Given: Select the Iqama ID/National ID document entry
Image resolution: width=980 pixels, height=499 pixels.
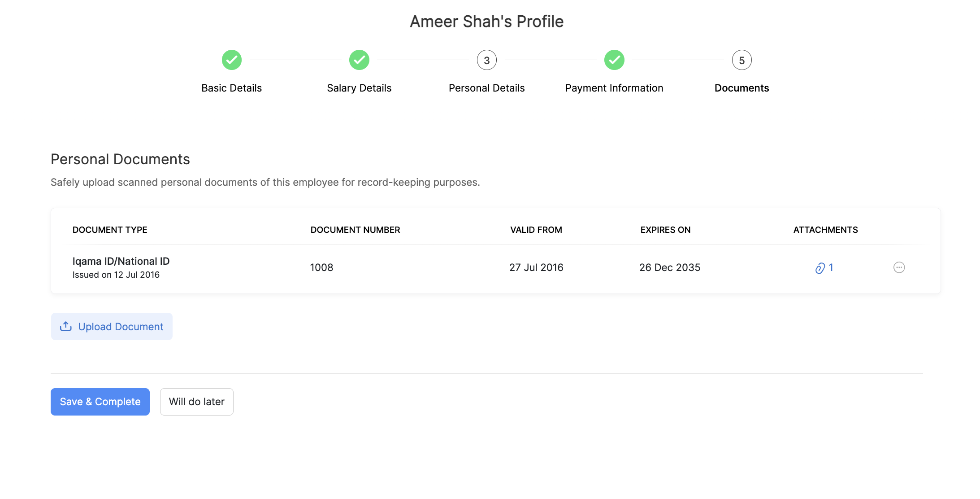Looking at the screenshot, I should tap(121, 261).
